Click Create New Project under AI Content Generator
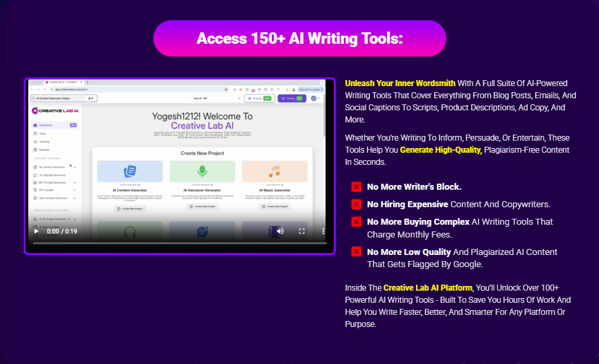This screenshot has height=364, width=599. point(130,209)
